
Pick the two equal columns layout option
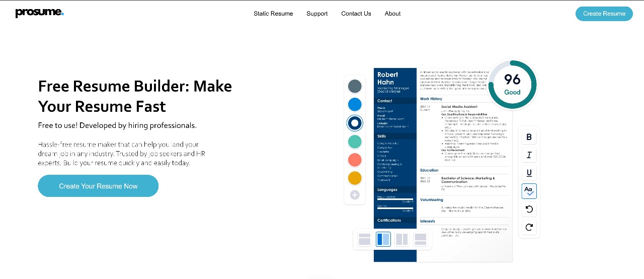click(402, 239)
